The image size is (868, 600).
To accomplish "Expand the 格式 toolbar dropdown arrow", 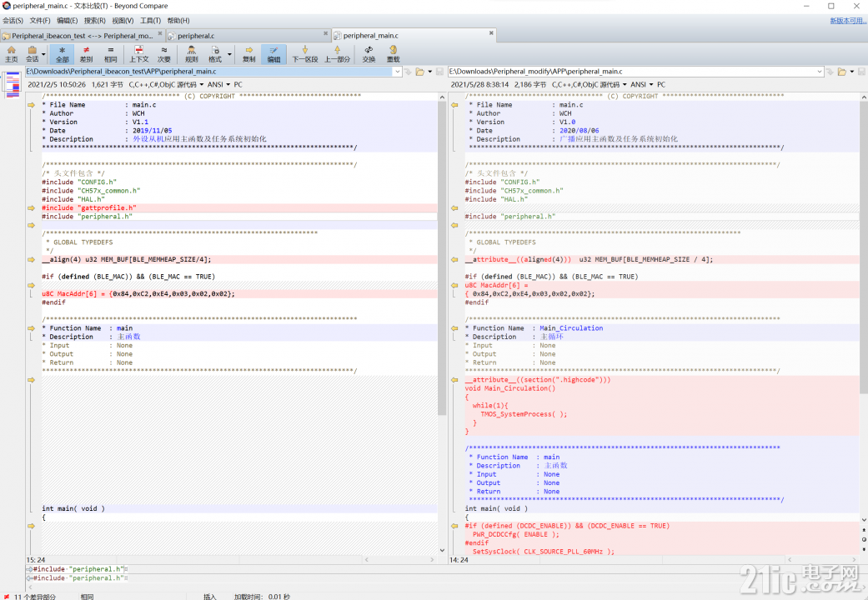I will coord(229,54).
